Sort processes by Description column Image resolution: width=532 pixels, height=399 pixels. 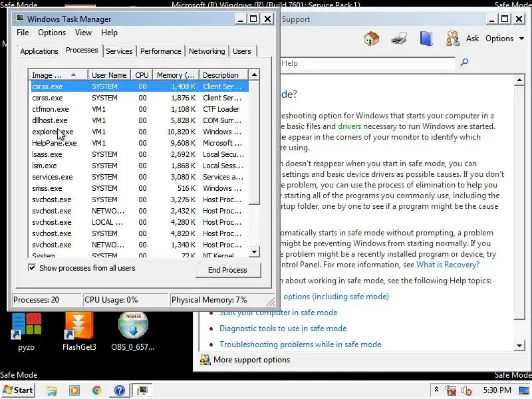point(224,74)
